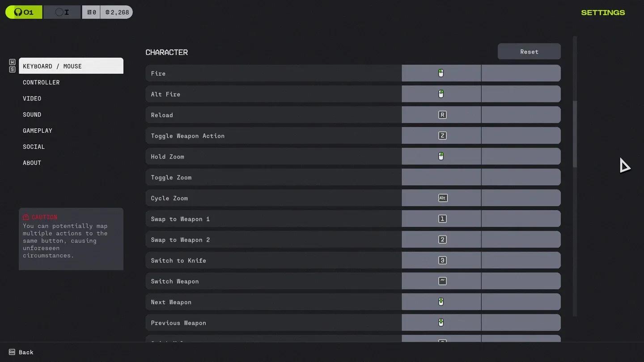Rebind Toggle Weapon Action by clicking its Z key

click(441, 135)
